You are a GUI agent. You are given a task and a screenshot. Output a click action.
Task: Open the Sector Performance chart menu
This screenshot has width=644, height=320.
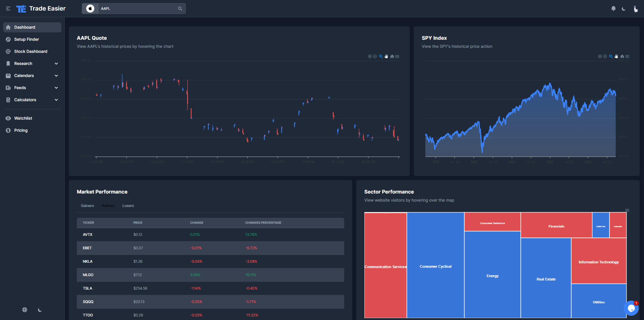click(x=627, y=210)
